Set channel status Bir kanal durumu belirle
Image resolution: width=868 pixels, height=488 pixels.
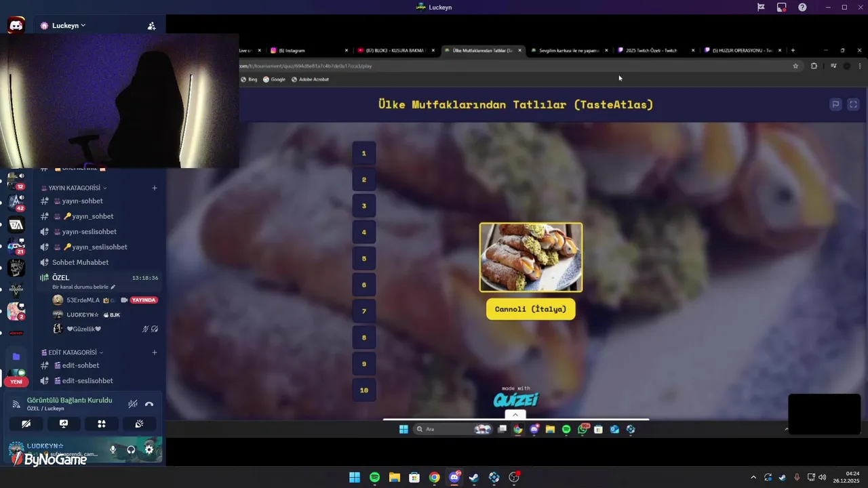(83, 287)
